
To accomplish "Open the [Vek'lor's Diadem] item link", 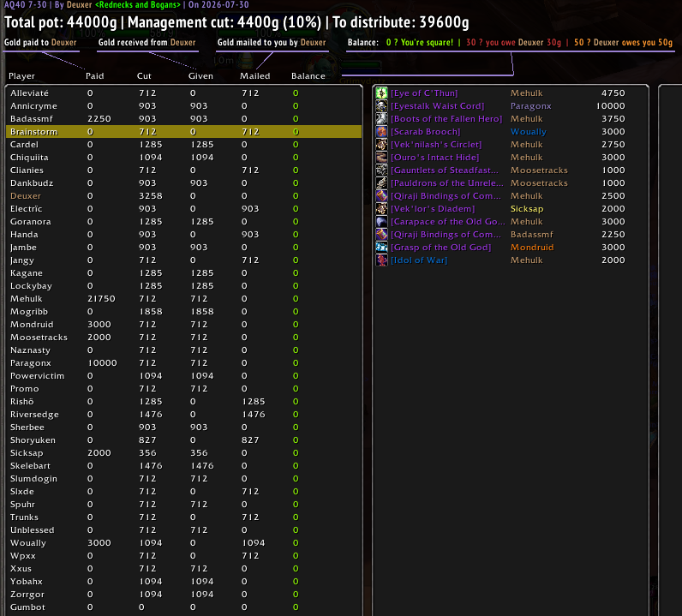I will [x=433, y=208].
